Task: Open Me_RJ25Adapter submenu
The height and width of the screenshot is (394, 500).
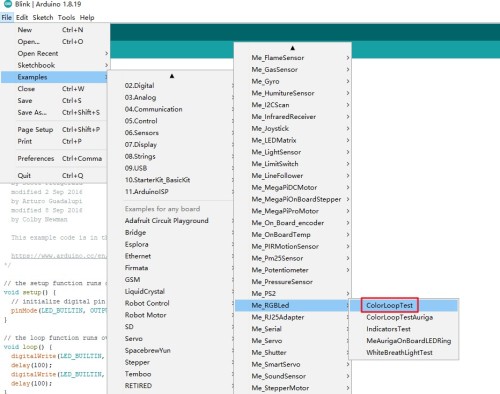Action: point(293,317)
